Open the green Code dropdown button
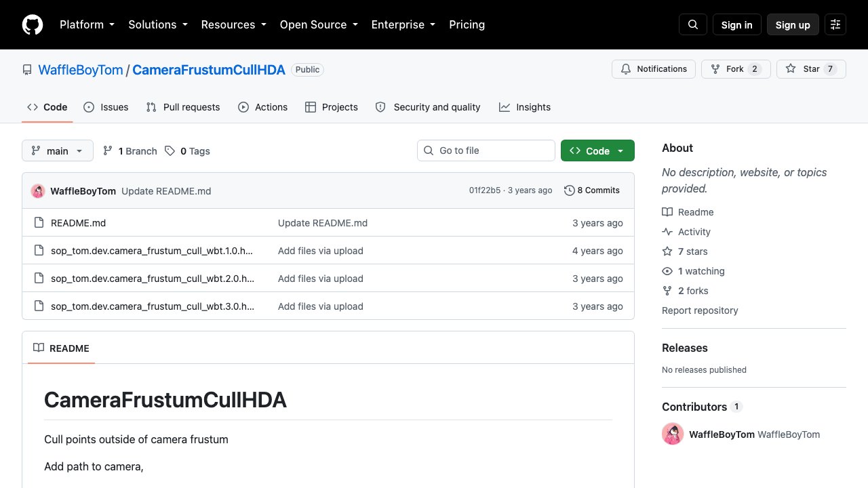Image resolution: width=868 pixels, height=488 pixels. 597,150
